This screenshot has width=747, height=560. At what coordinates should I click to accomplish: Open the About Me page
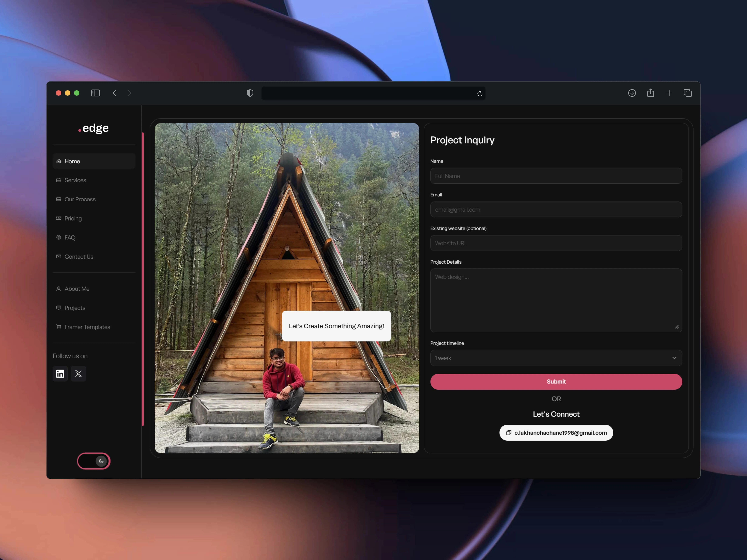94,289
